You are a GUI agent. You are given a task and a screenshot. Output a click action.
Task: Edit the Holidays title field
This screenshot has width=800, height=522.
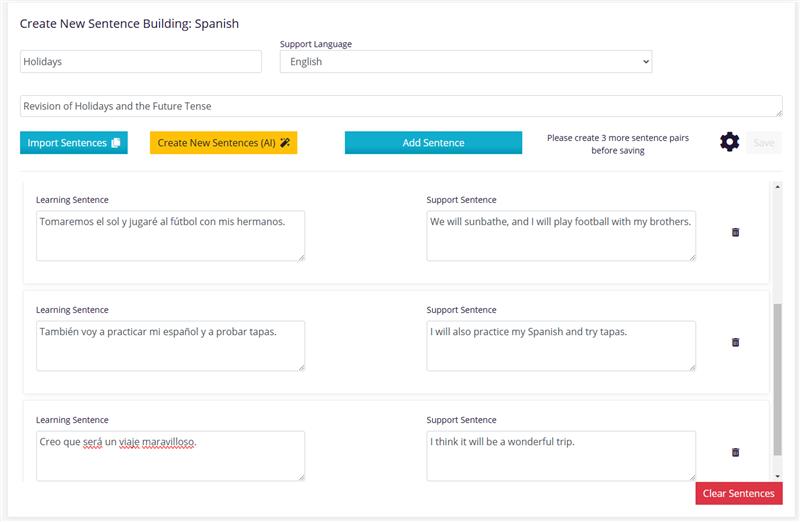tap(141, 62)
